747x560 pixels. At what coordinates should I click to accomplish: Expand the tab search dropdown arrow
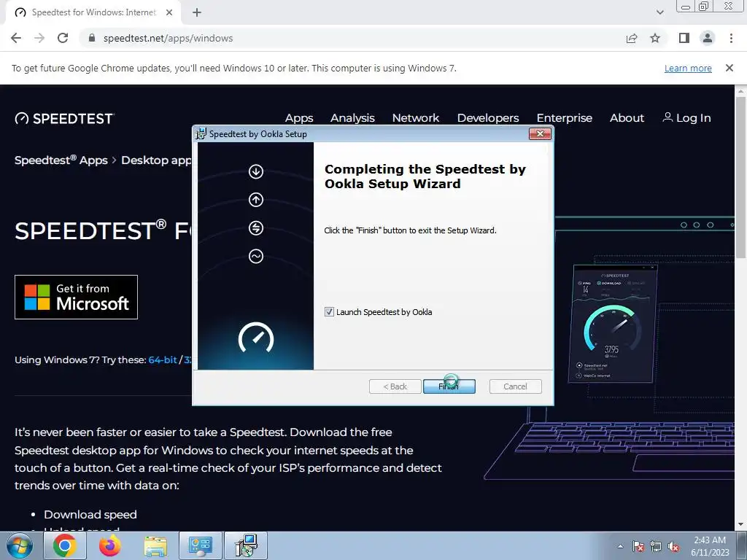click(659, 12)
